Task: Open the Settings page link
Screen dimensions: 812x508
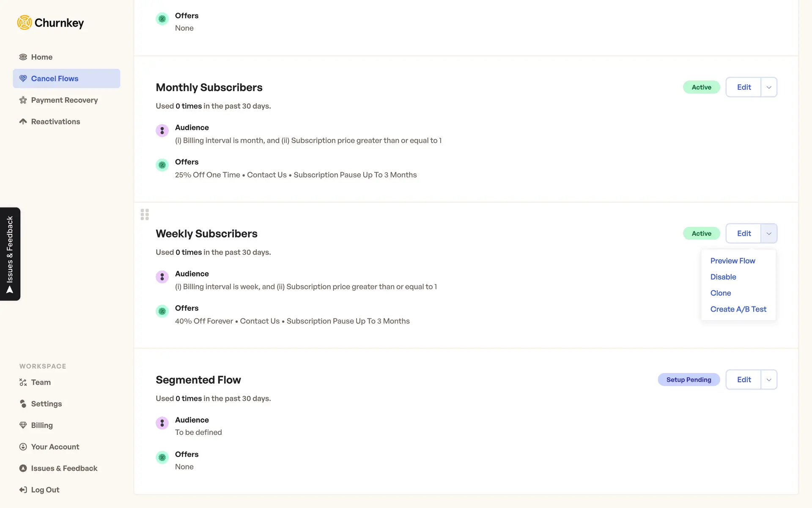Action: click(47, 404)
